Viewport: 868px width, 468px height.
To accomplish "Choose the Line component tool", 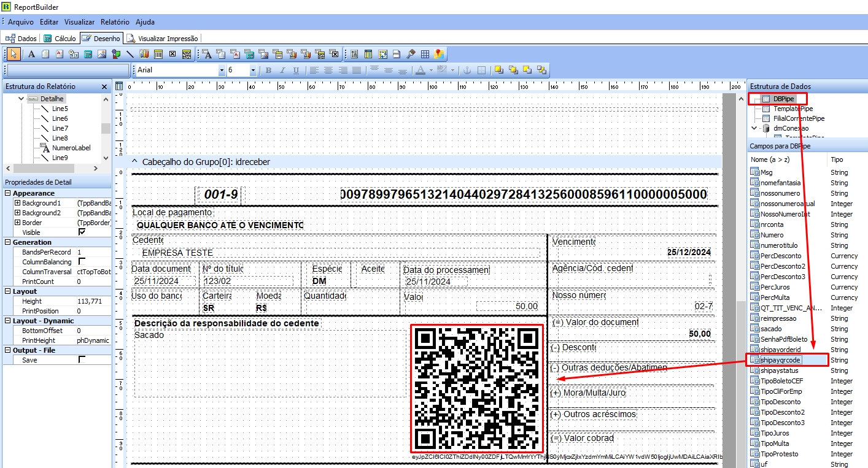I will [x=130, y=54].
